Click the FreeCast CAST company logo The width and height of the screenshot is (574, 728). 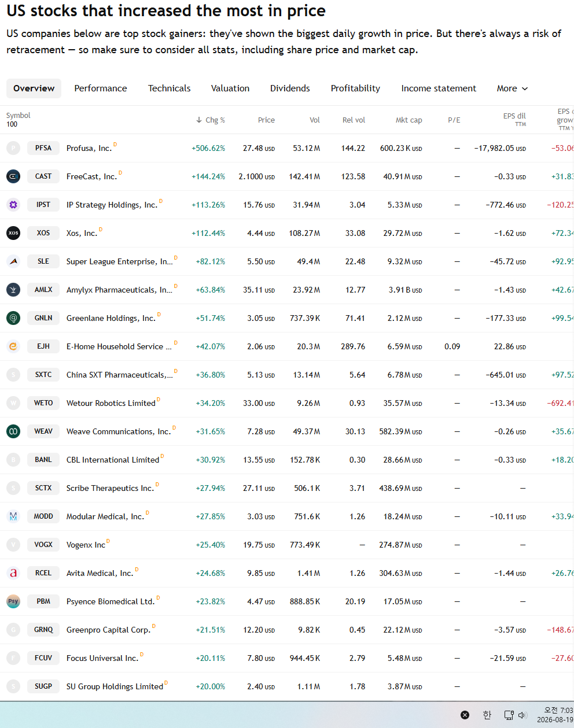coord(13,176)
